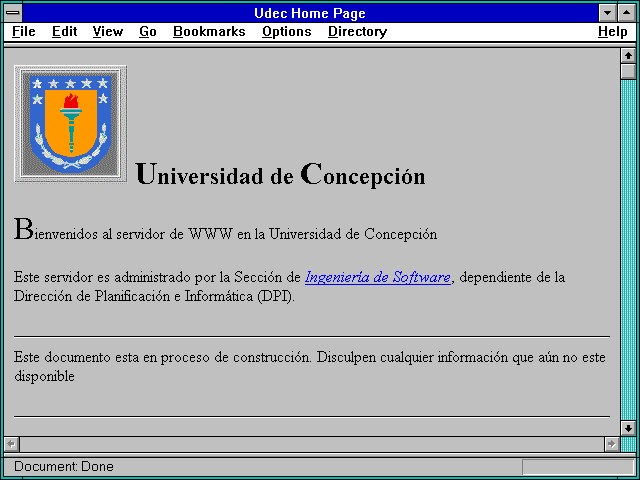
Task: Click the vertical scrollbar thumb
Action: point(628,71)
